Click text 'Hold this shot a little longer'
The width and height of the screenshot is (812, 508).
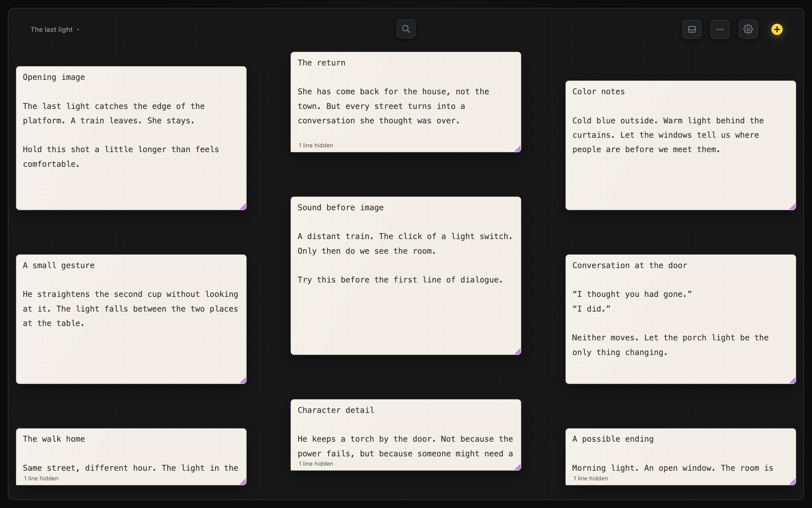click(94, 150)
